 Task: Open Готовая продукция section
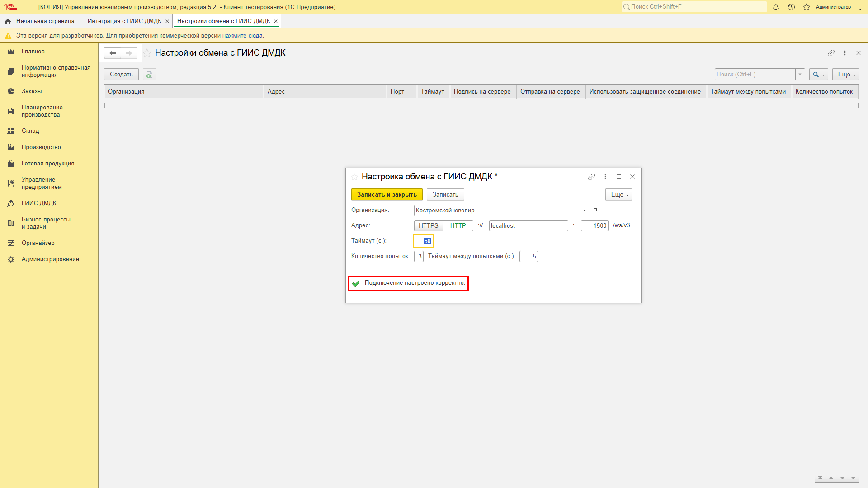click(x=49, y=164)
